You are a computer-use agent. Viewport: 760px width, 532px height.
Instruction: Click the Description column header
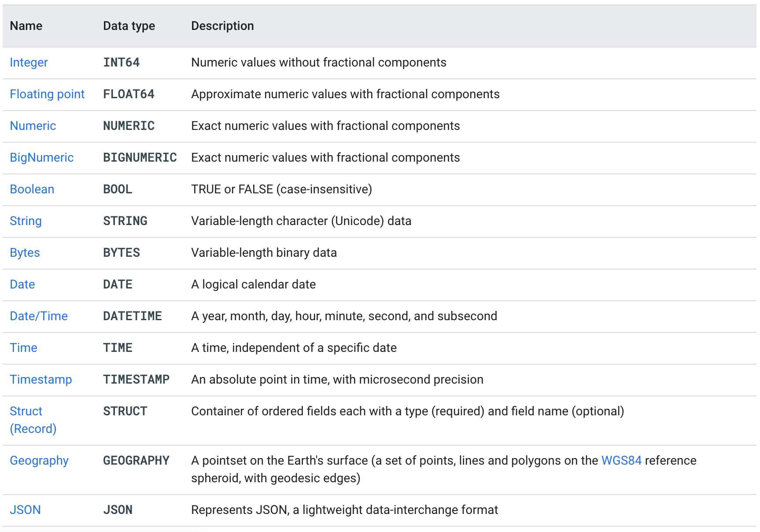point(222,26)
